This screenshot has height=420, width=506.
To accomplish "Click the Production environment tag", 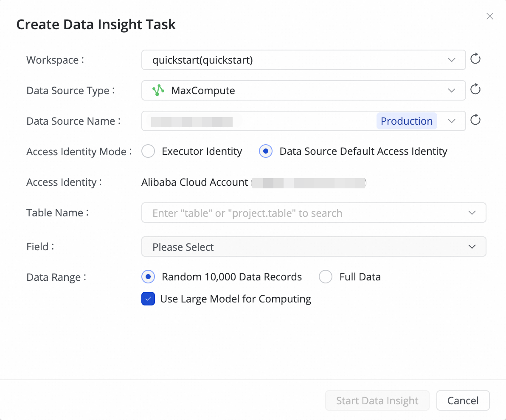I will (406, 121).
